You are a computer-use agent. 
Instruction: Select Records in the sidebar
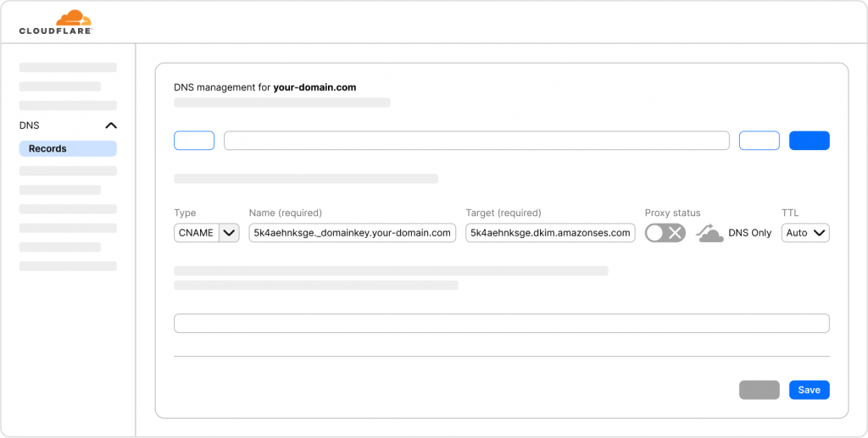68,148
